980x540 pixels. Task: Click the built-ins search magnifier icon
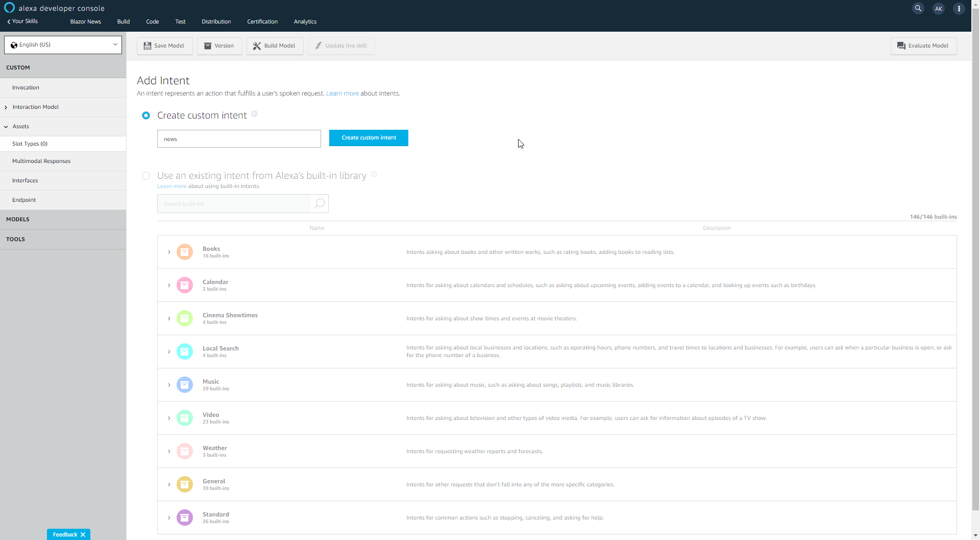(320, 204)
